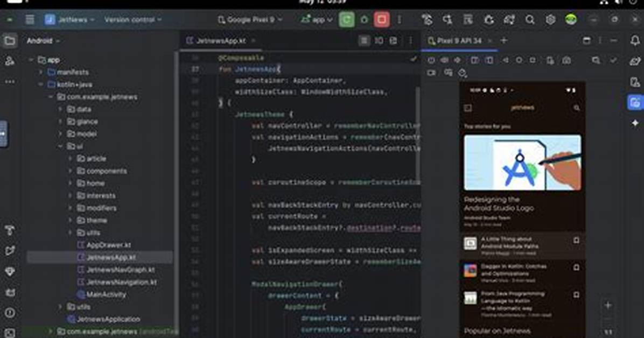Open Device Manager in right sidebar
This screenshot has width=644, height=338.
(635, 82)
